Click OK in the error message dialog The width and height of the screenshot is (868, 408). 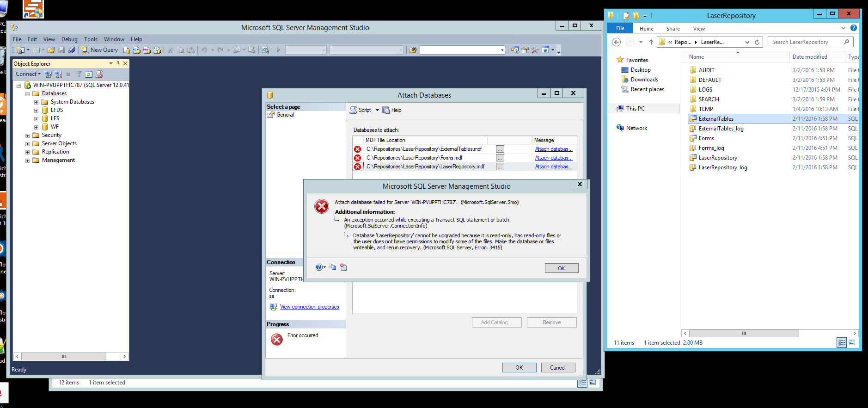562,268
